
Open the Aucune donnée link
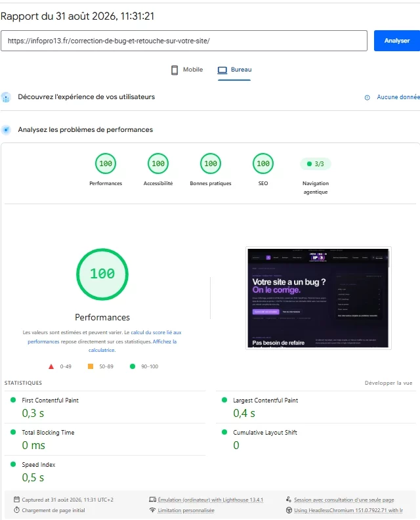(398, 97)
